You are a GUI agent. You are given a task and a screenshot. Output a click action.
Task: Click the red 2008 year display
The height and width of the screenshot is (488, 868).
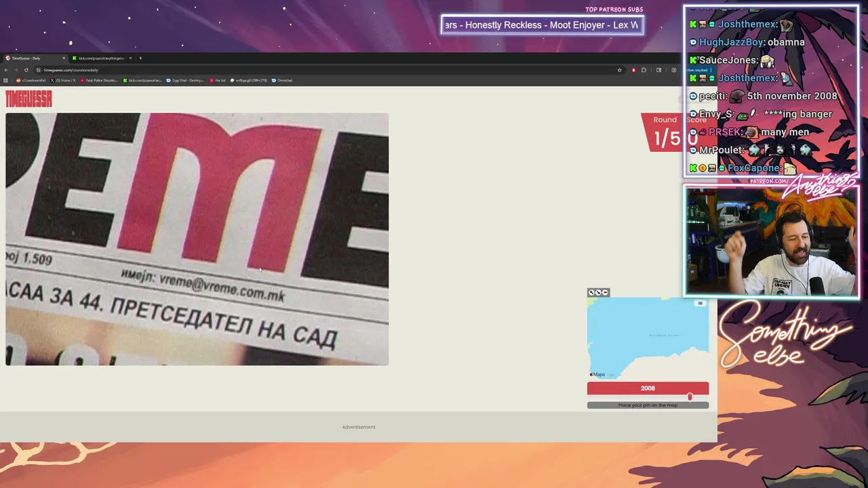tap(648, 388)
